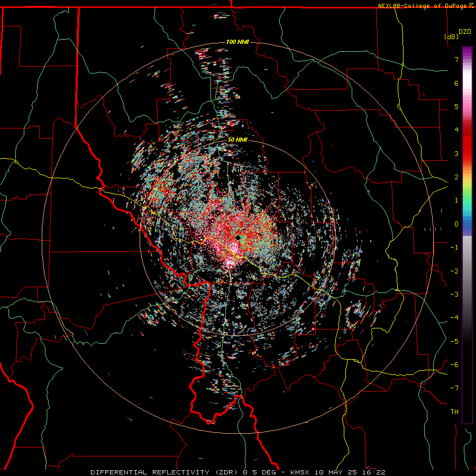Click the legend value -4
Viewport: 476px width, 476px height.
[454, 318]
